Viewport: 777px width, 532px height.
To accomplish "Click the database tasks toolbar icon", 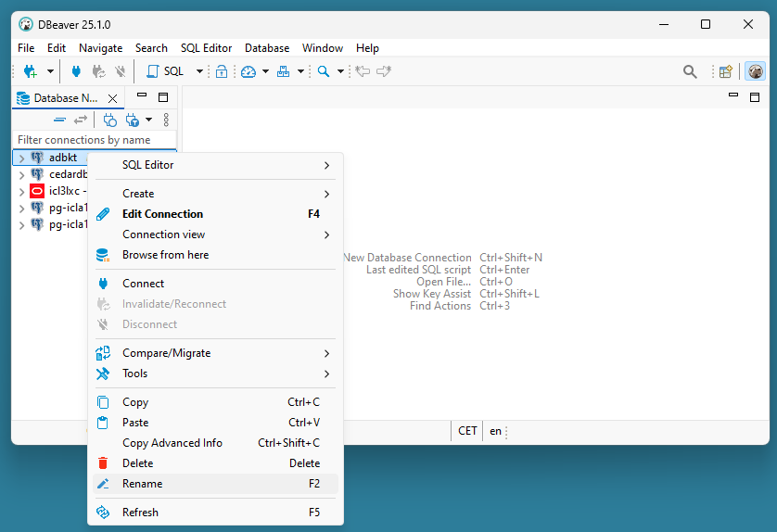I will coord(284,71).
